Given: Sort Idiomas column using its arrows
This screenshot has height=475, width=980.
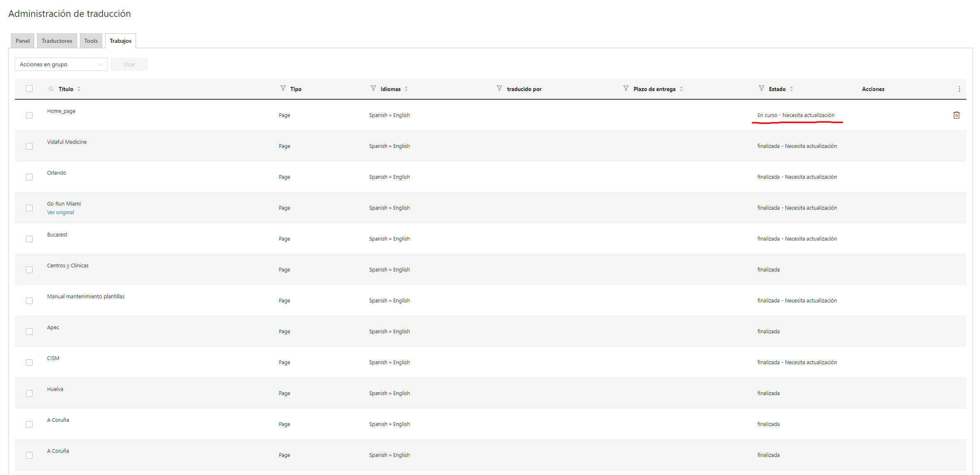Looking at the screenshot, I should [x=406, y=89].
